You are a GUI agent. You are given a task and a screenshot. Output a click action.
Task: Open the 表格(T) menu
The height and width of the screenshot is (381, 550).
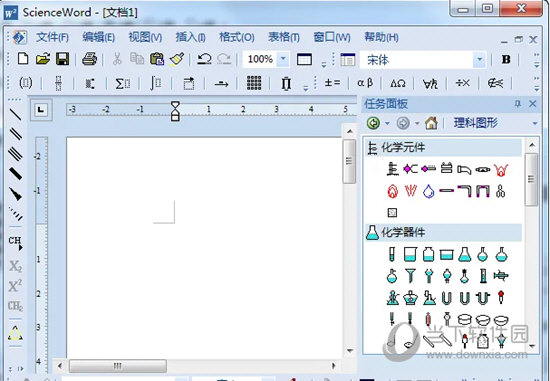coord(284,37)
